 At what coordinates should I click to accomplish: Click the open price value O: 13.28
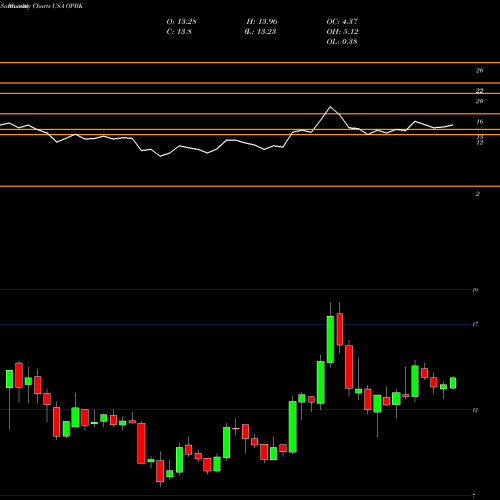[181, 22]
